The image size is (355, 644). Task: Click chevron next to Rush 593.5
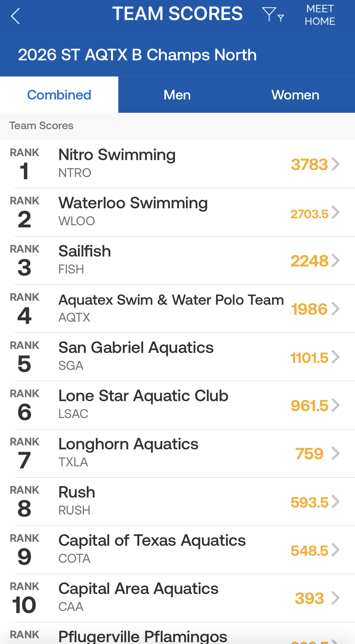click(x=335, y=501)
